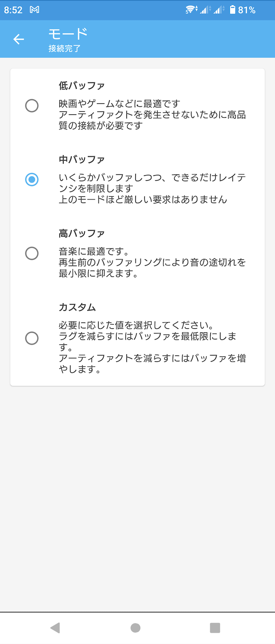Tap the 低バッファ title text
Screen dimensions: 275x644
[82, 85]
